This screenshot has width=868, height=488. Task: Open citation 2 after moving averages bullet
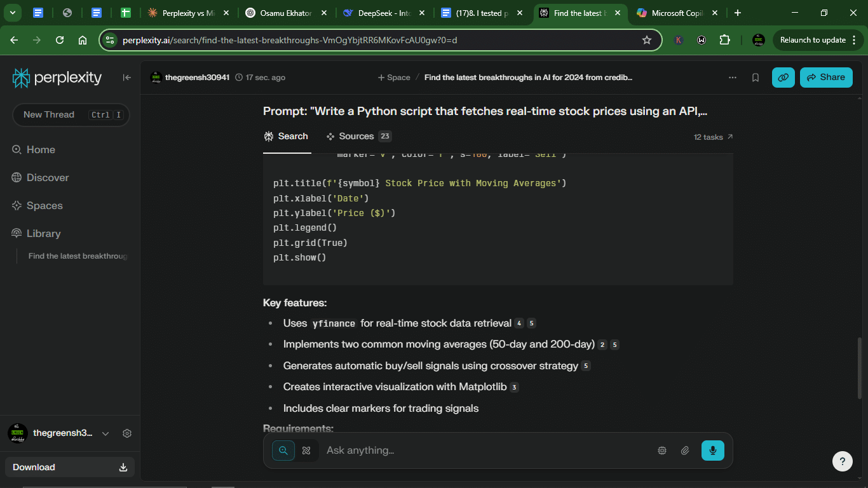[x=602, y=344]
